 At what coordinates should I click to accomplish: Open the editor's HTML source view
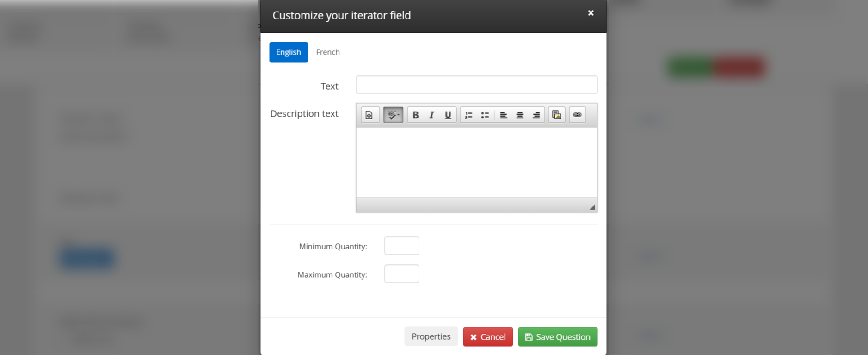pyautogui.click(x=369, y=115)
